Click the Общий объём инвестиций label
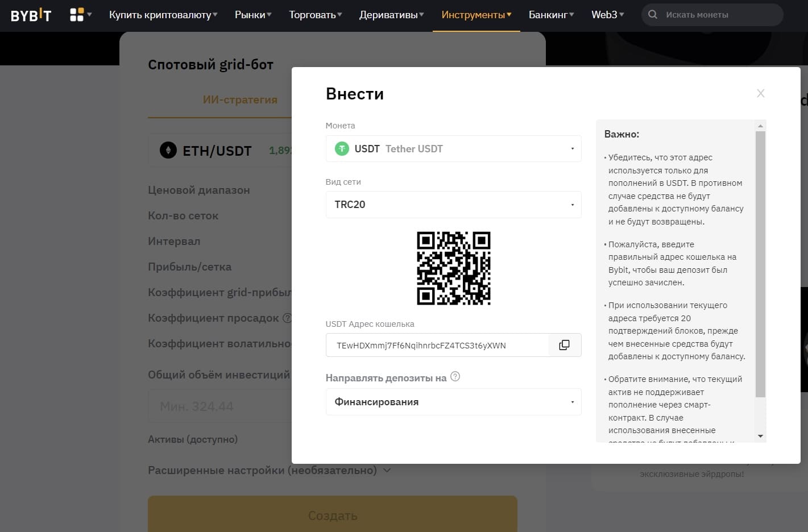Image resolution: width=808 pixels, height=532 pixels. (219, 375)
